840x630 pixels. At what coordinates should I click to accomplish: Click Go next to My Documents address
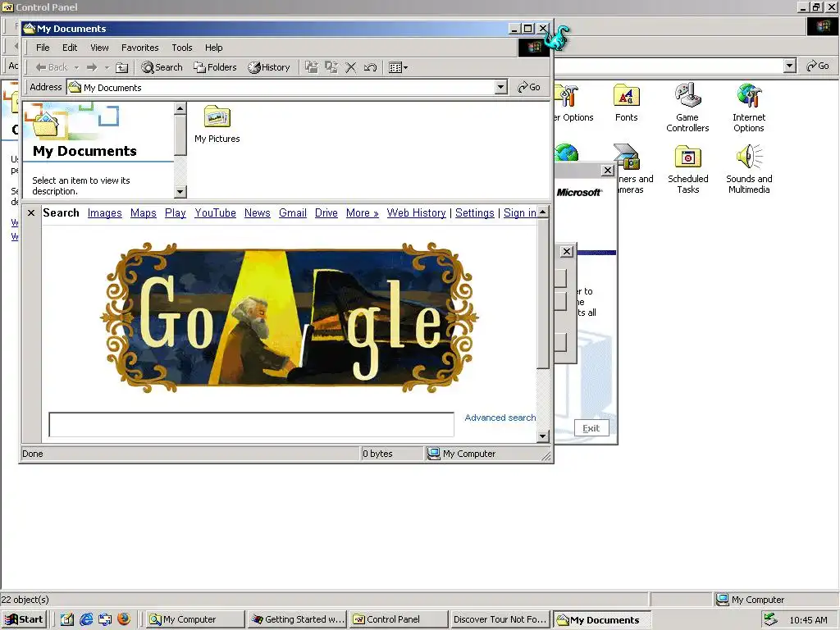point(529,87)
